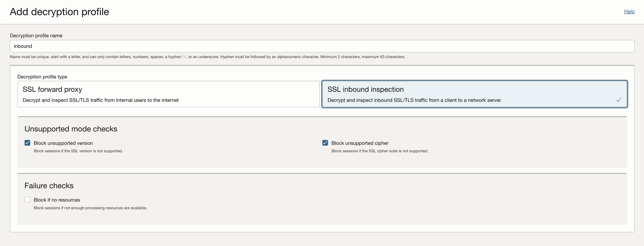Click the "Block unsupported version" label text
Screen dimensions: 644x246
pos(63,143)
